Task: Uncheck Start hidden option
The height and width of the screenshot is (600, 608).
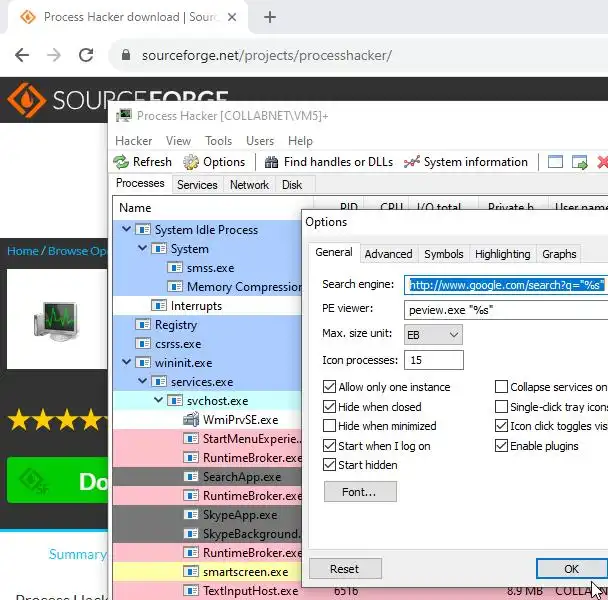Action: point(329,465)
